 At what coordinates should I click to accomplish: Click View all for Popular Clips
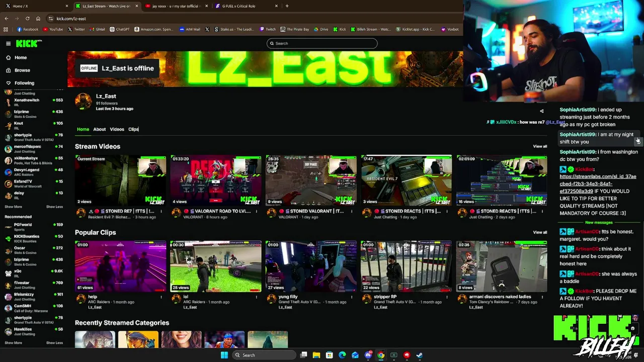[x=540, y=232]
